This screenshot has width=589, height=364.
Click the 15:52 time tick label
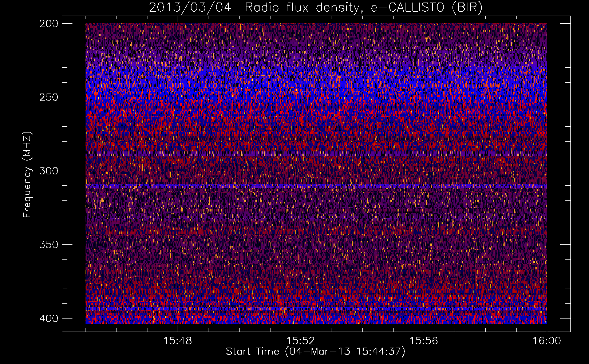click(x=301, y=341)
